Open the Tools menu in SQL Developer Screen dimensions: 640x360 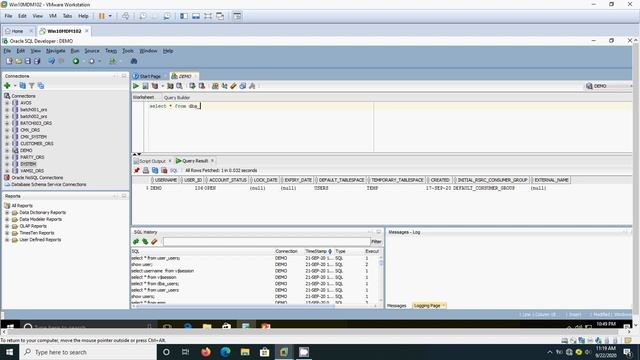coord(128,51)
